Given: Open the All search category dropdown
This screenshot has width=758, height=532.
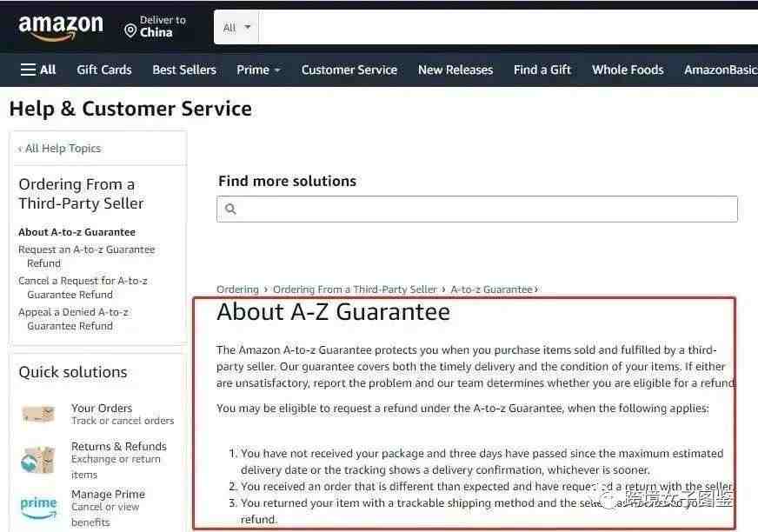Looking at the screenshot, I should coord(236,28).
